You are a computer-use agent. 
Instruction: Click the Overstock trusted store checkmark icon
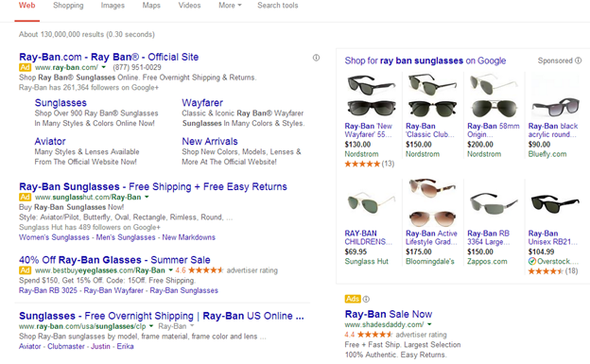pyautogui.click(x=532, y=261)
